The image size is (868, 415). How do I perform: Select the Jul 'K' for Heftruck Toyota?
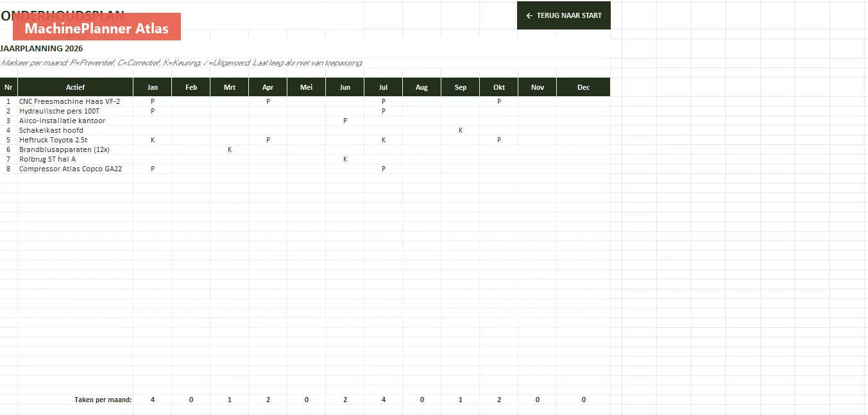click(383, 140)
